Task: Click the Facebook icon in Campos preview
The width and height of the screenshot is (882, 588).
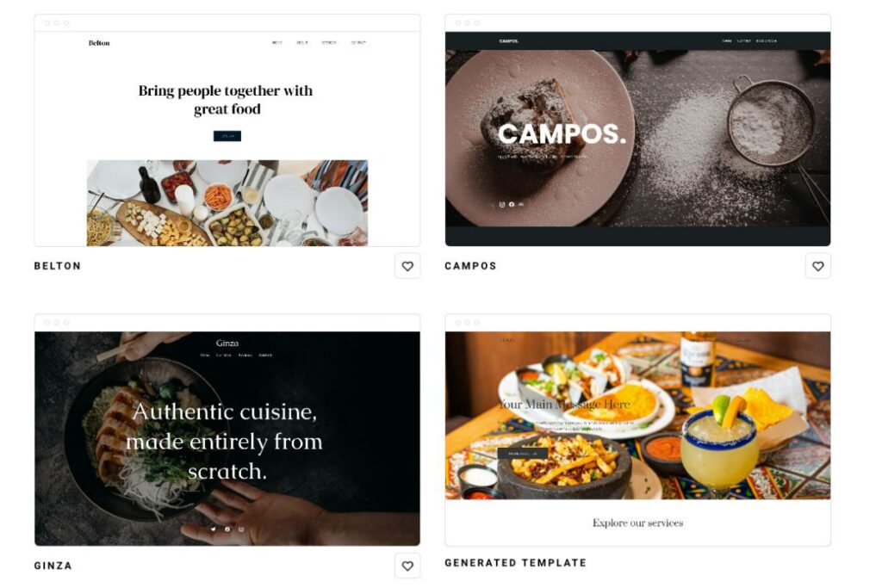Action: [x=512, y=205]
